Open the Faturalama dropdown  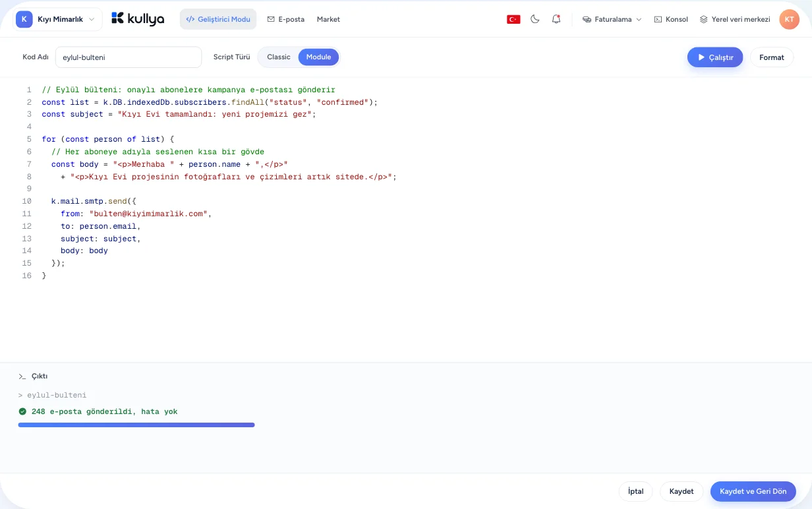[612, 20]
